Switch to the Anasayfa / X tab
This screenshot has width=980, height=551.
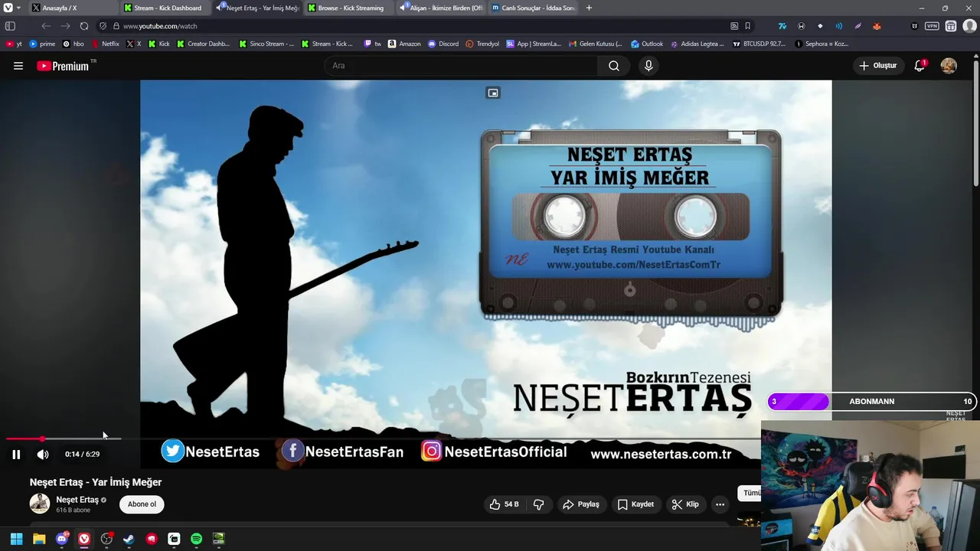[73, 8]
